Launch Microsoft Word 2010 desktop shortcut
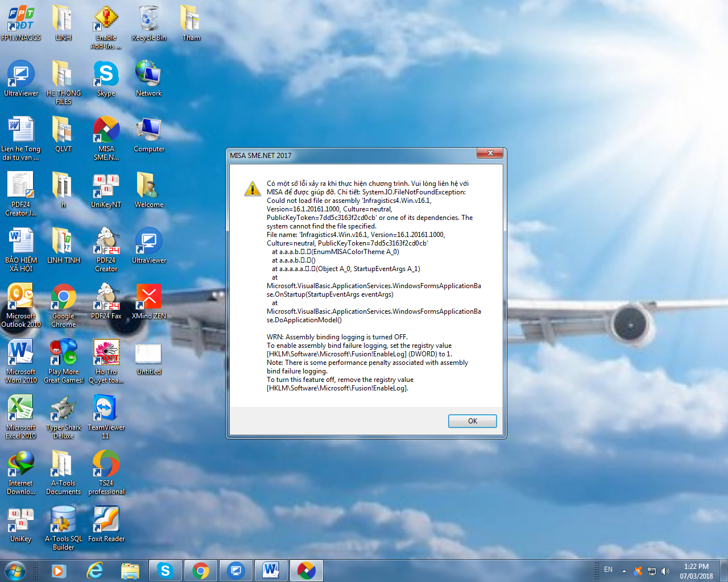 click(x=21, y=361)
